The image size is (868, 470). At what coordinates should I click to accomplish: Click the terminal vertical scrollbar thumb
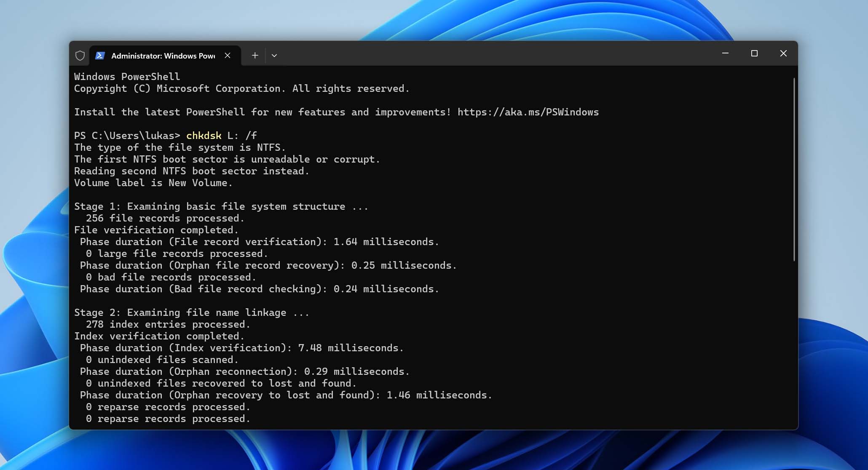point(794,169)
